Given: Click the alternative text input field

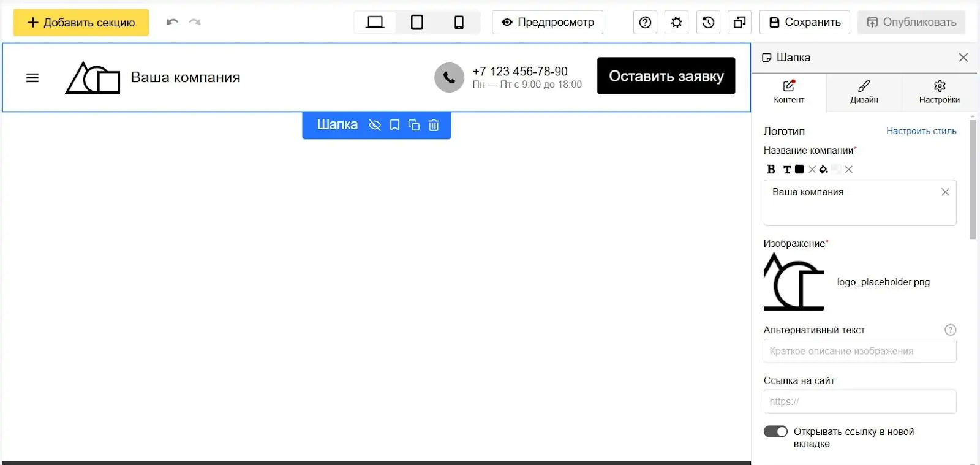Looking at the screenshot, I should (x=860, y=351).
